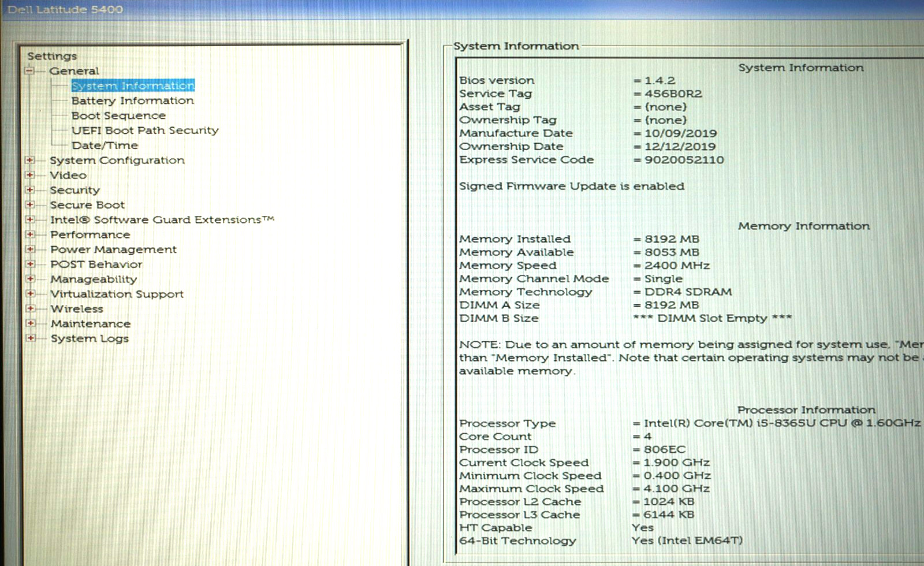Image resolution: width=924 pixels, height=566 pixels.
Task: Open UEFI Boot Path Security
Action: [145, 131]
